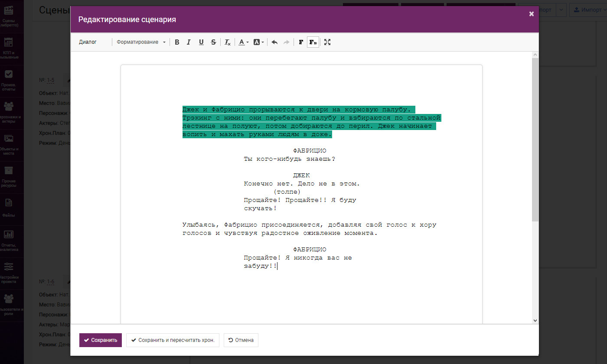Click the character name ДЖЕК
607x364 pixels.
301,175
